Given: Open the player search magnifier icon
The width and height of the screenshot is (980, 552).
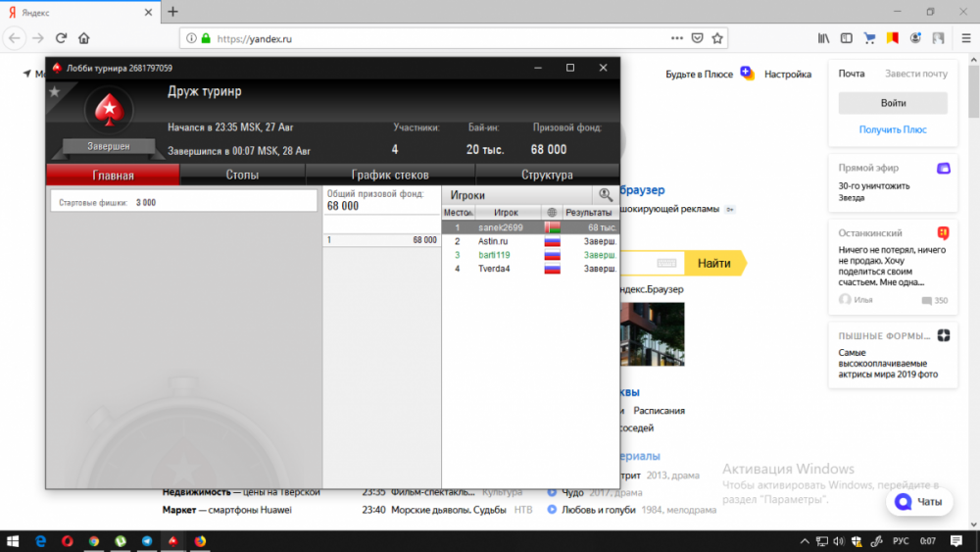Looking at the screenshot, I should tap(606, 195).
